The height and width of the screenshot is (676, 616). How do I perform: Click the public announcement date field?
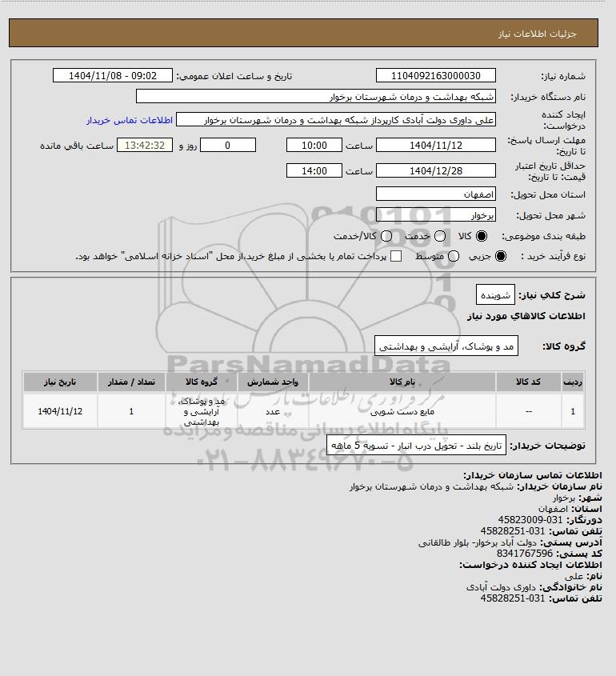point(113,75)
